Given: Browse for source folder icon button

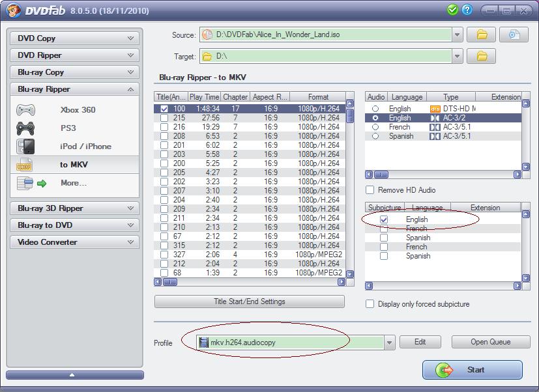Looking at the screenshot, I should tap(481, 35).
